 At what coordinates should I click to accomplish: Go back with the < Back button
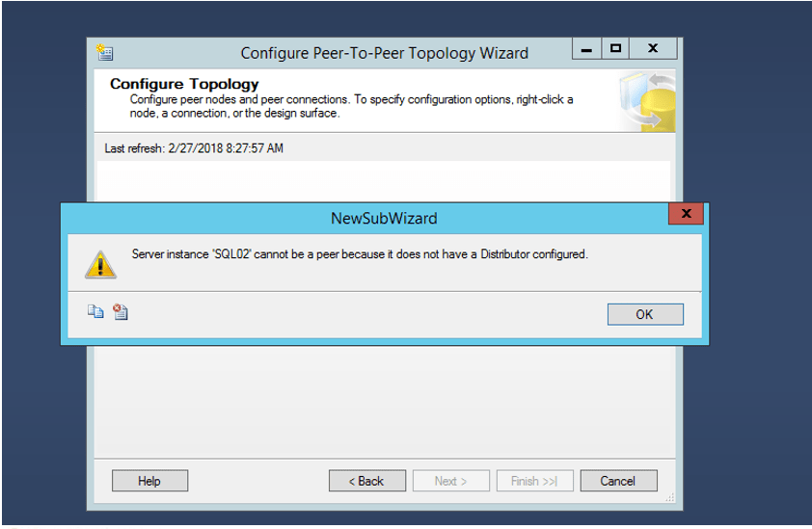pos(367,481)
